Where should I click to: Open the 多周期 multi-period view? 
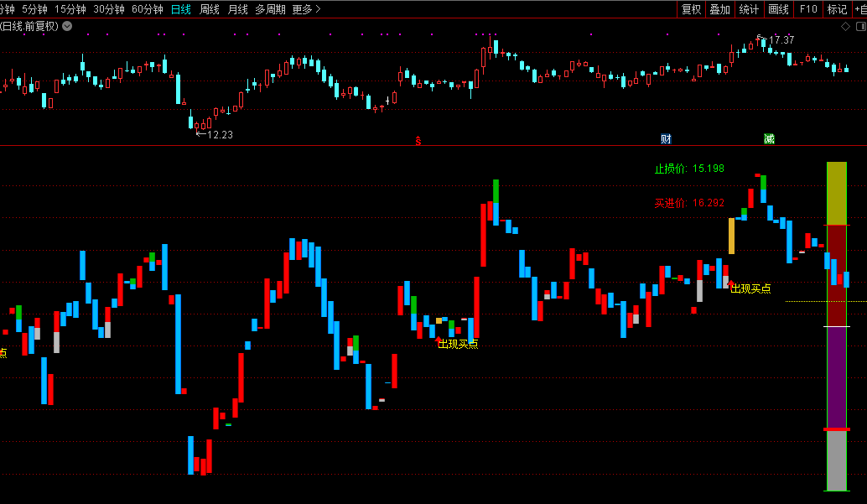(270, 9)
